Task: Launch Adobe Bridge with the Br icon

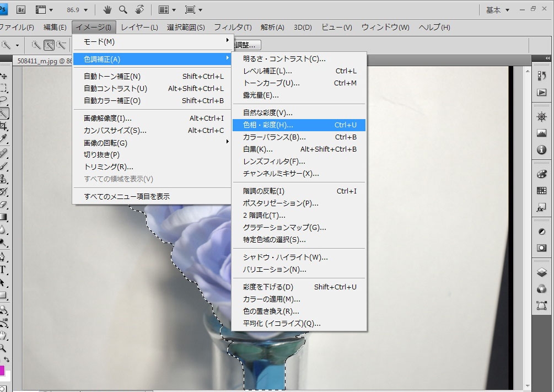Action: (21, 10)
